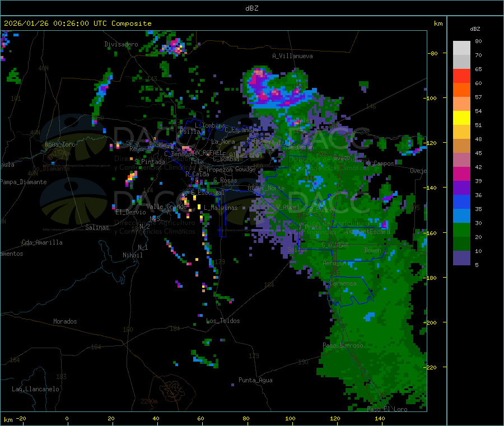Select the Valle_Grande location label

166,207
